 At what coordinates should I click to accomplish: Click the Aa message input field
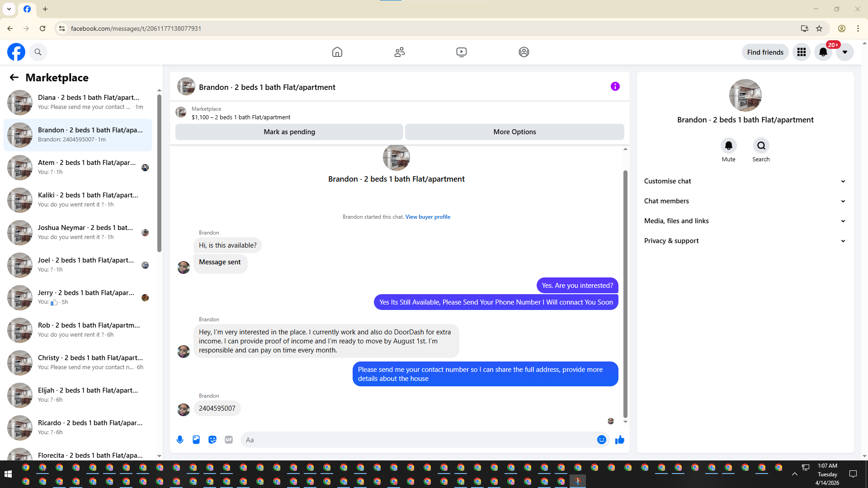418,440
